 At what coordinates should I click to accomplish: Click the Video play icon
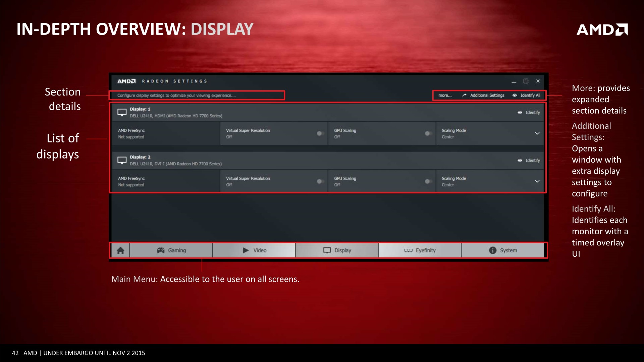click(246, 250)
